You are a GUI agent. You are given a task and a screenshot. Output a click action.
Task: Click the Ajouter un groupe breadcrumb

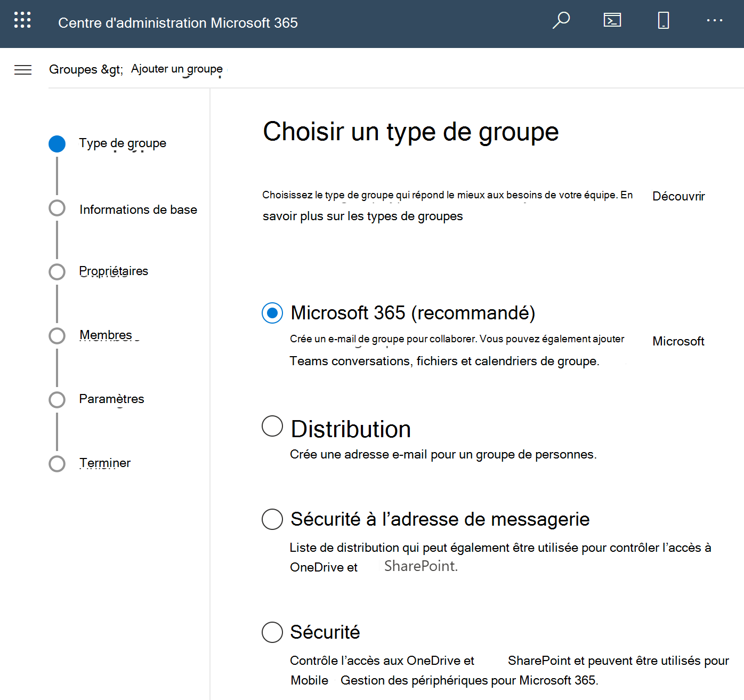click(x=177, y=69)
